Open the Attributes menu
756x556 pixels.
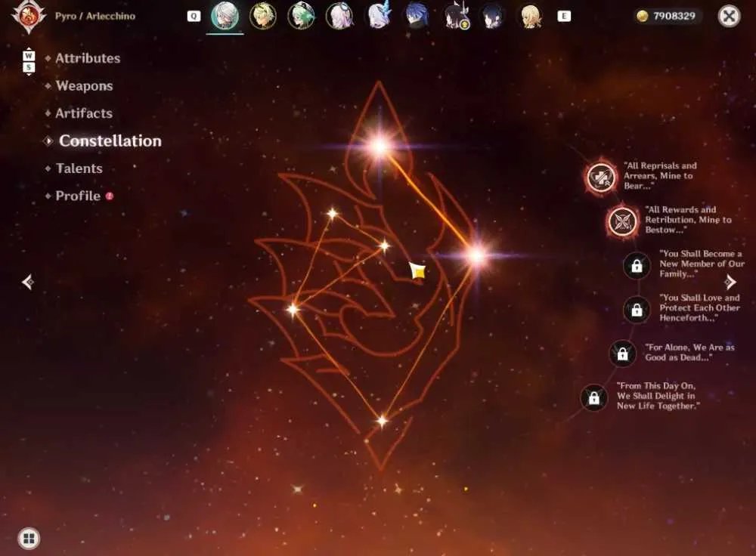(88, 58)
